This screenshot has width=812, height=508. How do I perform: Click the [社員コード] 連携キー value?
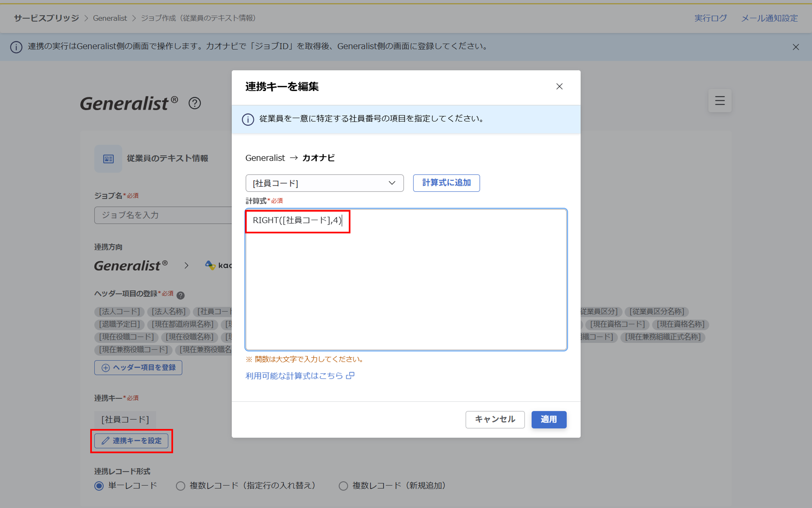click(x=125, y=420)
